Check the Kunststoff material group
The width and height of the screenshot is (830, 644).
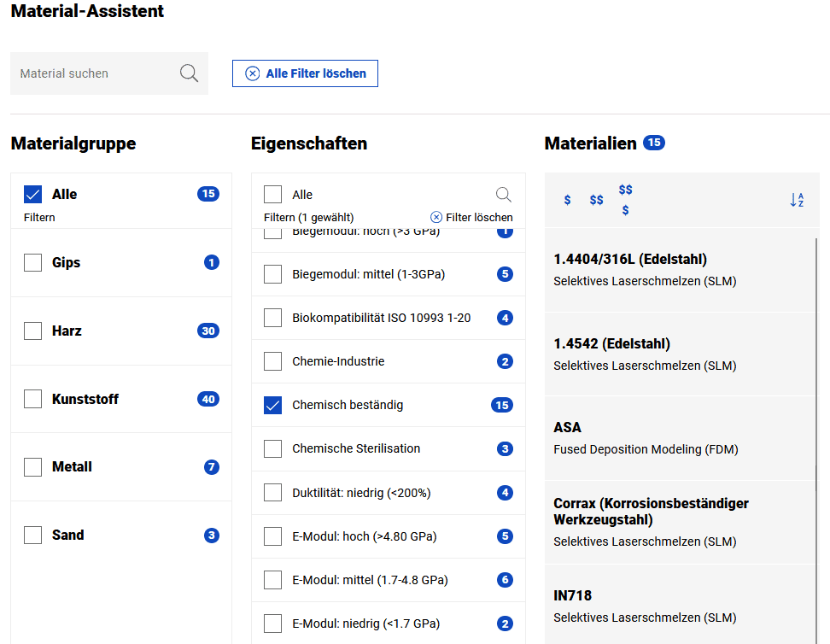point(32,400)
